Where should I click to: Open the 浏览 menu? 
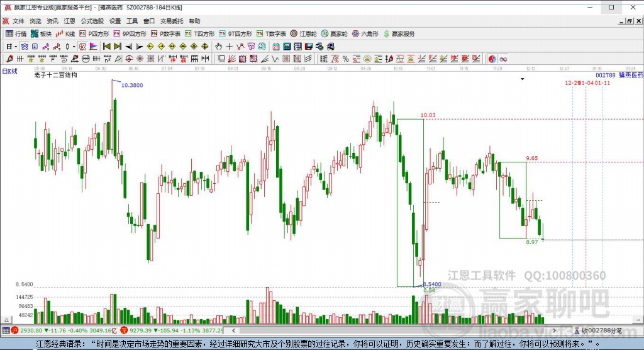pyautogui.click(x=35, y=21)
